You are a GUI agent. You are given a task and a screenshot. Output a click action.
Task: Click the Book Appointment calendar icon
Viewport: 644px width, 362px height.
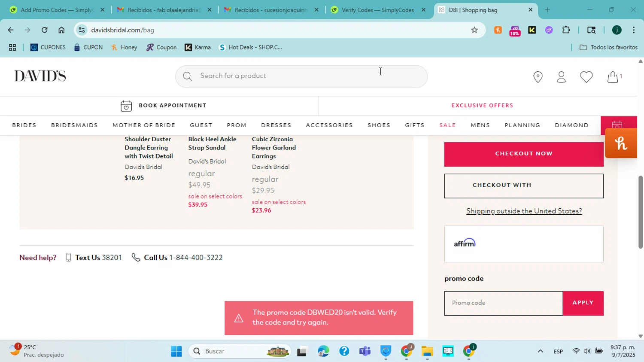coord(126,106)
